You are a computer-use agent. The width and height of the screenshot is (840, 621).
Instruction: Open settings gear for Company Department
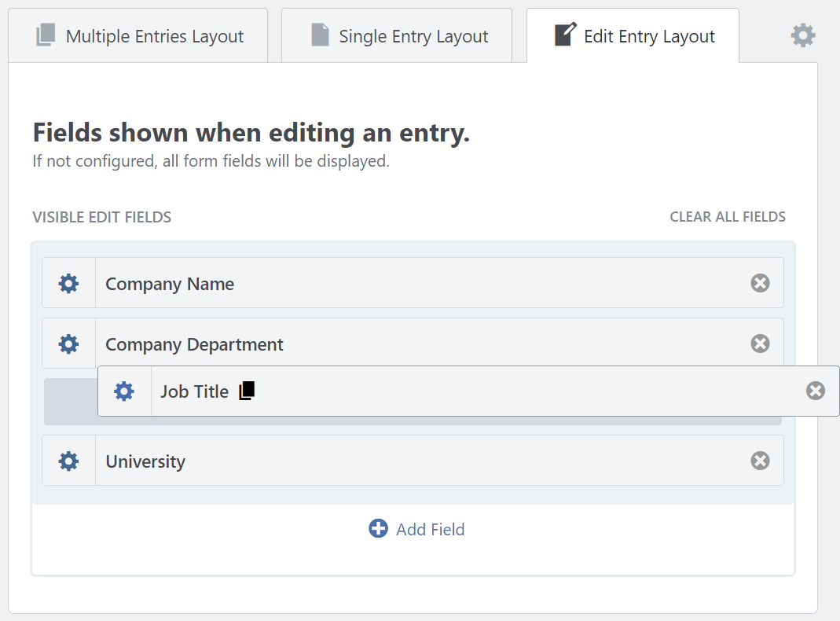click(x=69, y=344)
